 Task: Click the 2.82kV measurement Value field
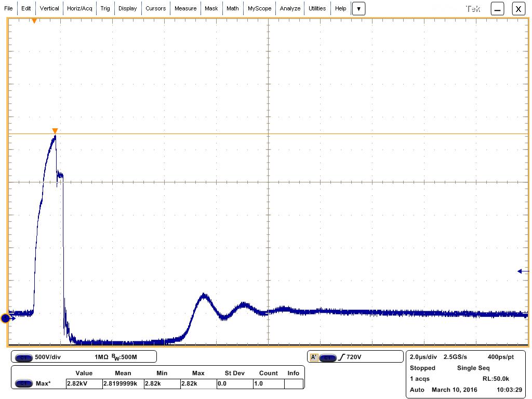click(84, 384)
